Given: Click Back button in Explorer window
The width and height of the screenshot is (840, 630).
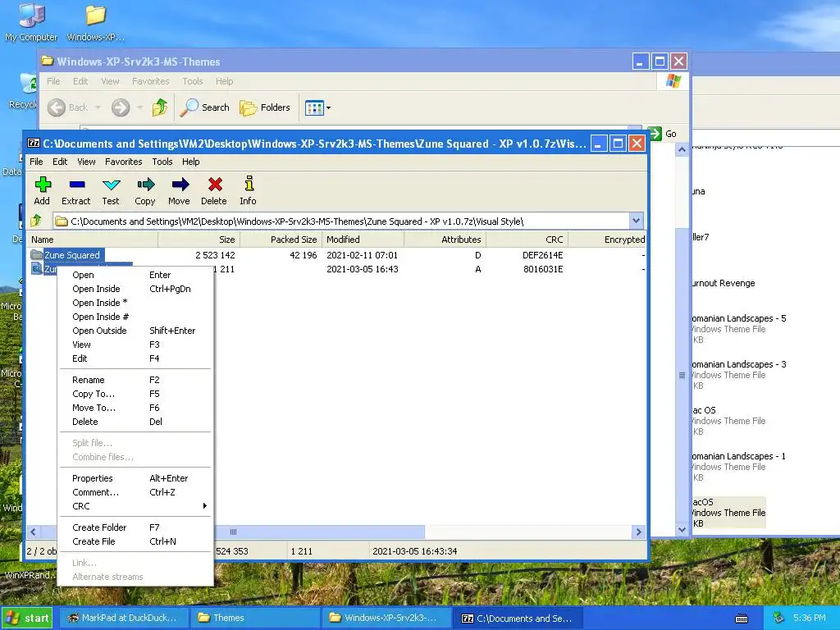Looking at the screenshot, I should tap(67, 107).
